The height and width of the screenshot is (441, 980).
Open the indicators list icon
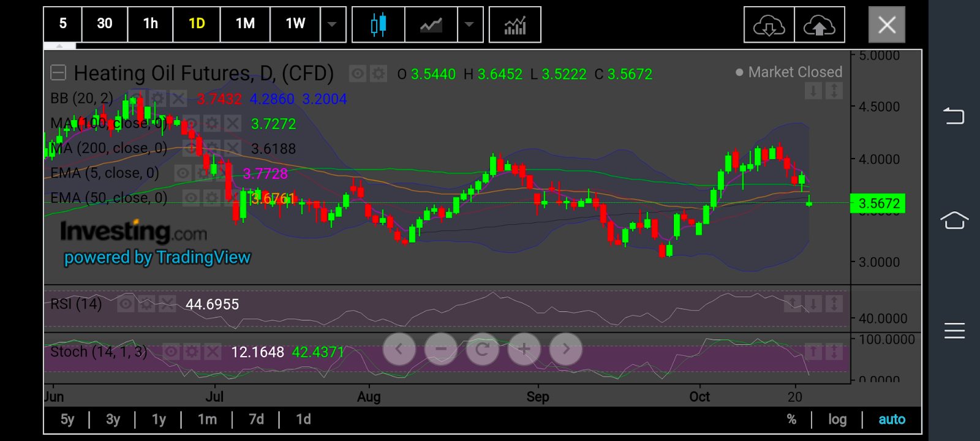click(515, 24)
